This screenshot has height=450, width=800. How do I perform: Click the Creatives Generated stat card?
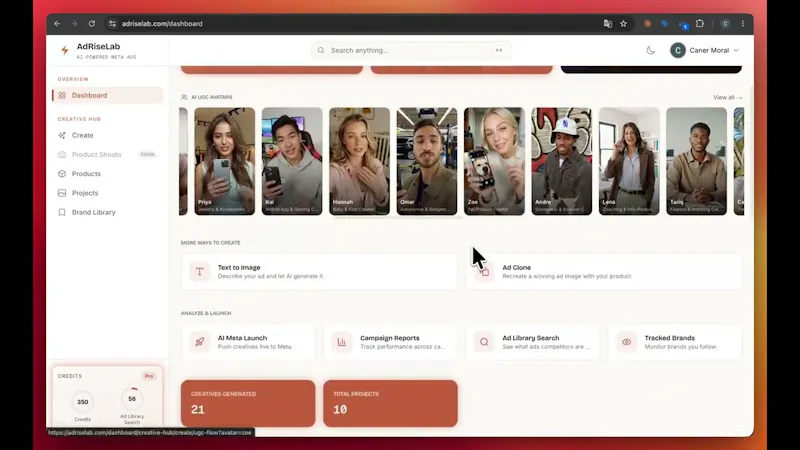tap(248, 403)
